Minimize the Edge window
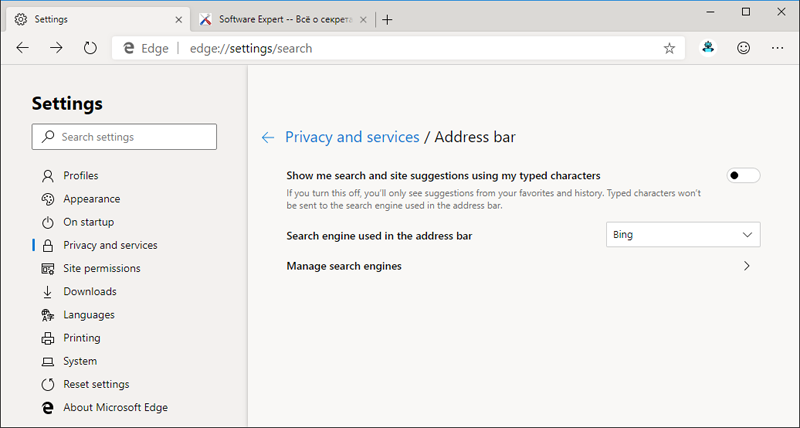 pyautogui.click(x=710, y=12)
